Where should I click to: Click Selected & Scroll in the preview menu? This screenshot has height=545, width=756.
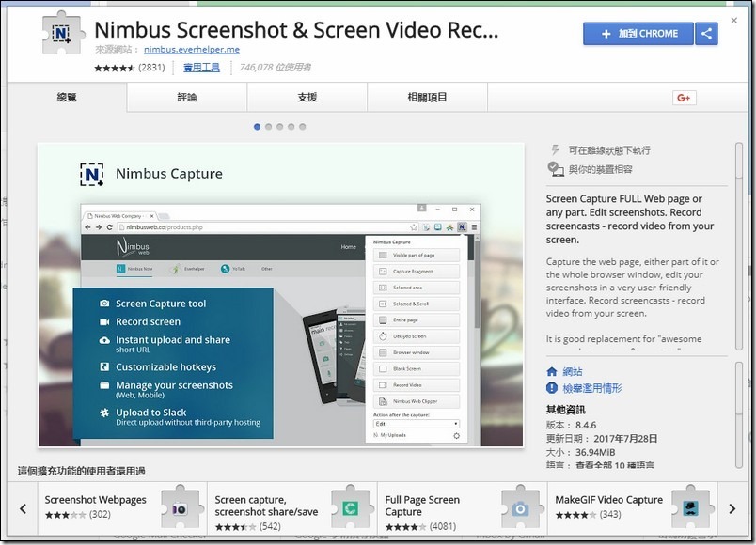(417, 304)
